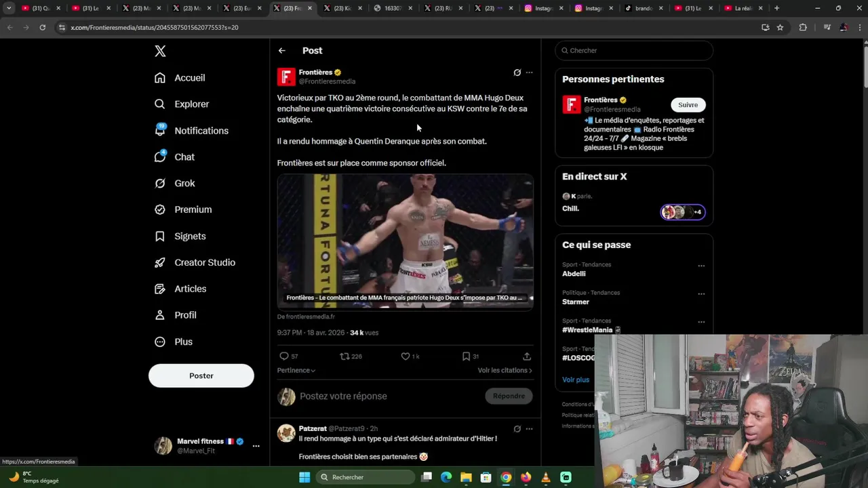Open Accueil home icon in sidebar
The image size is (868, 488).
point(160,78)
